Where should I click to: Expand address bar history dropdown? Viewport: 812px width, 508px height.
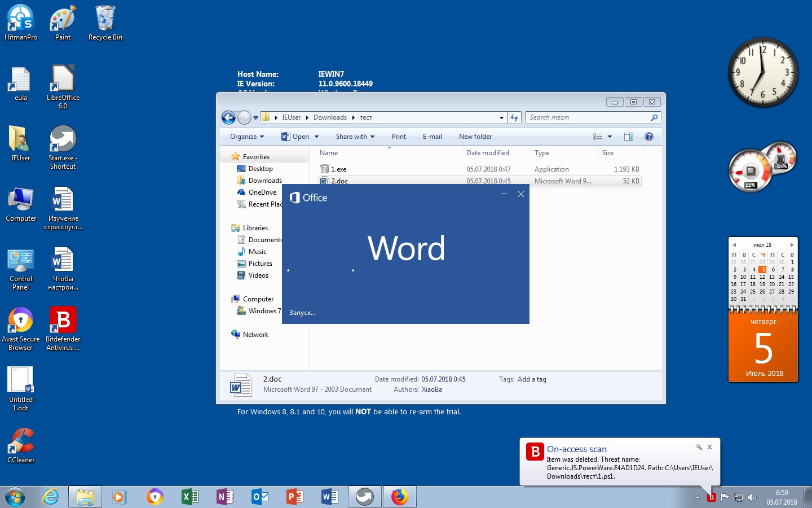tap(501, 117)
